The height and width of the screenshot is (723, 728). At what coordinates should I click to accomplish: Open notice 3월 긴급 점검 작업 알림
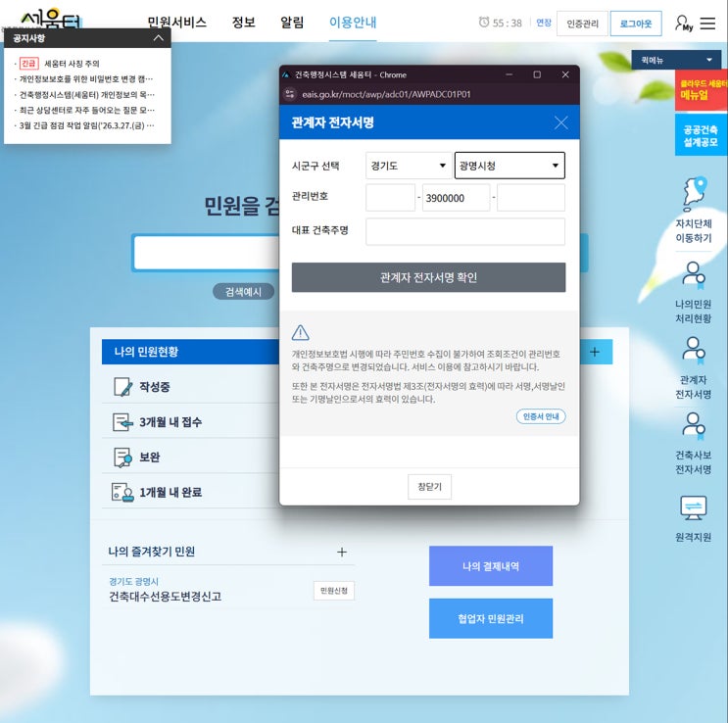87,125
